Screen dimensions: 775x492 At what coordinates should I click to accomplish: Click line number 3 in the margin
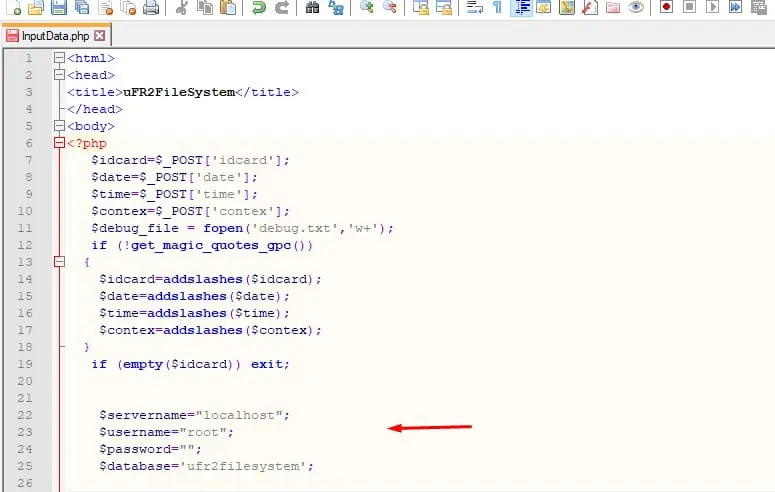coord(29,92)
